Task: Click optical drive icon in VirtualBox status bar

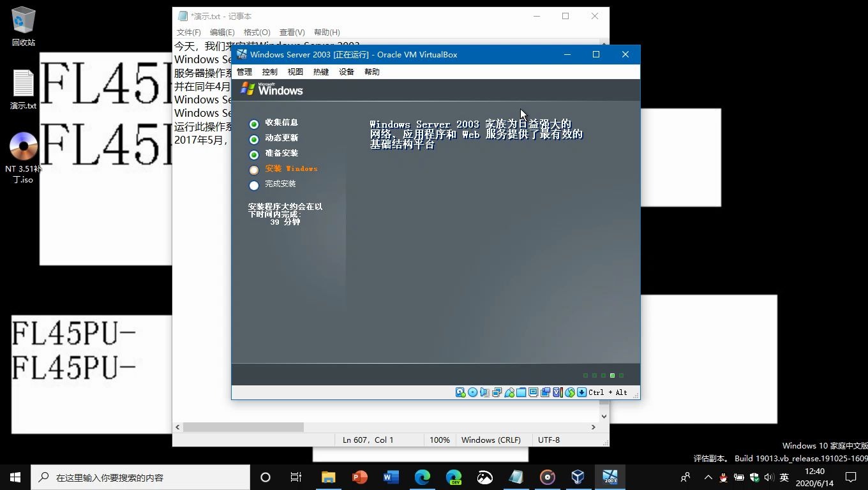Action: (x=473, y=392)
